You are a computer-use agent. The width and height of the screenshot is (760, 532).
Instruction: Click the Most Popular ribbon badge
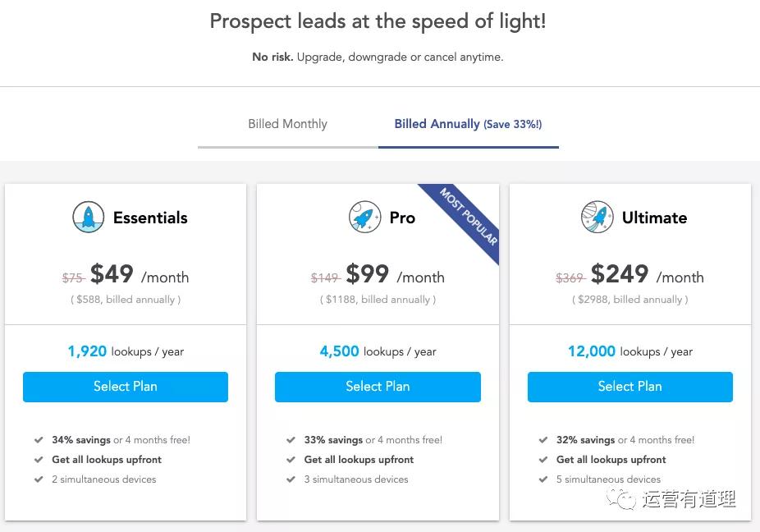click(x=469, y=216)
